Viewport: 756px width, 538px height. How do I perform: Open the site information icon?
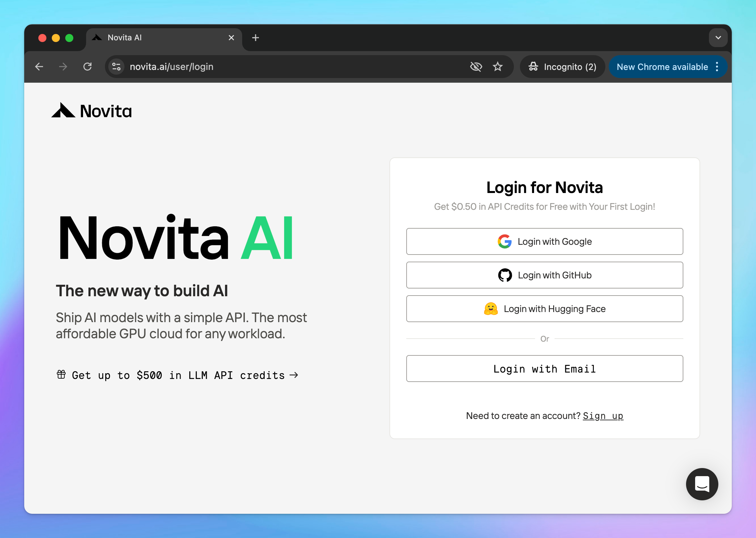[116, 67]
